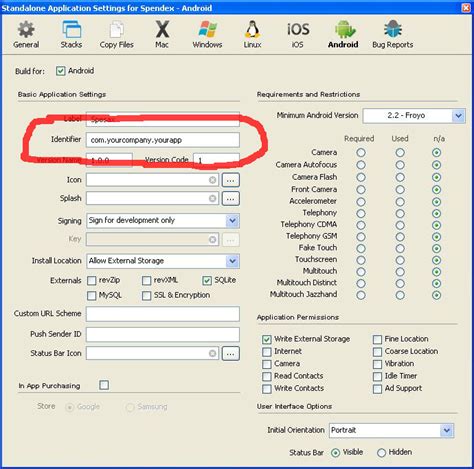Browse for a Splash image
This screenshot has width=474, height=469.
[230, 198]
